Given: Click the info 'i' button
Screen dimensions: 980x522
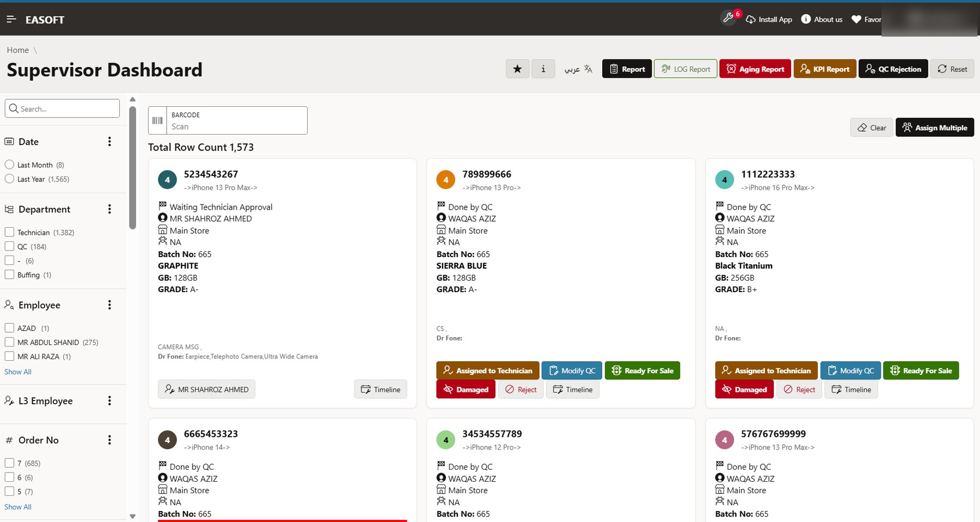Looking at the screenshot, I should pyautogui.click(x=543, y=69).
